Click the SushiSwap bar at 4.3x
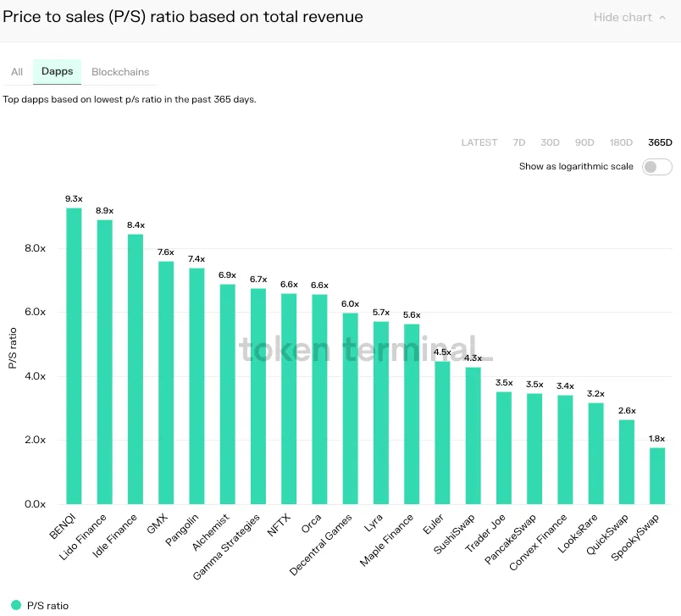Screen dimensions: 681x616 (x=473, y=436)
